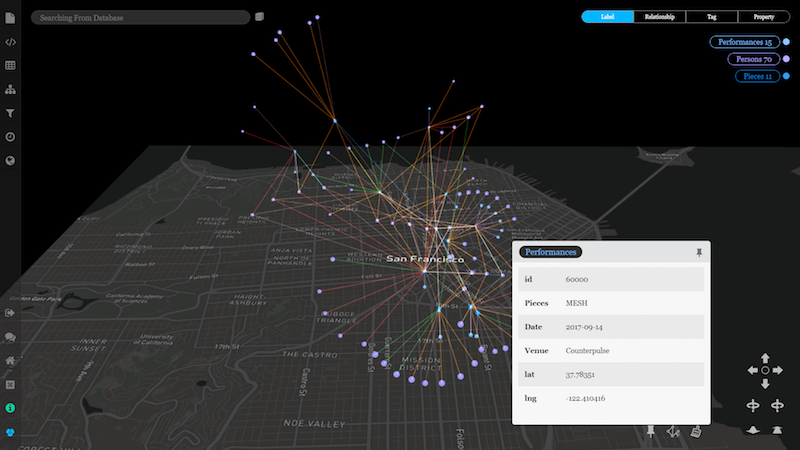Screen dimensions: 800x450
Task: Open the green info icon in sidebar
Action: [10, 408]
